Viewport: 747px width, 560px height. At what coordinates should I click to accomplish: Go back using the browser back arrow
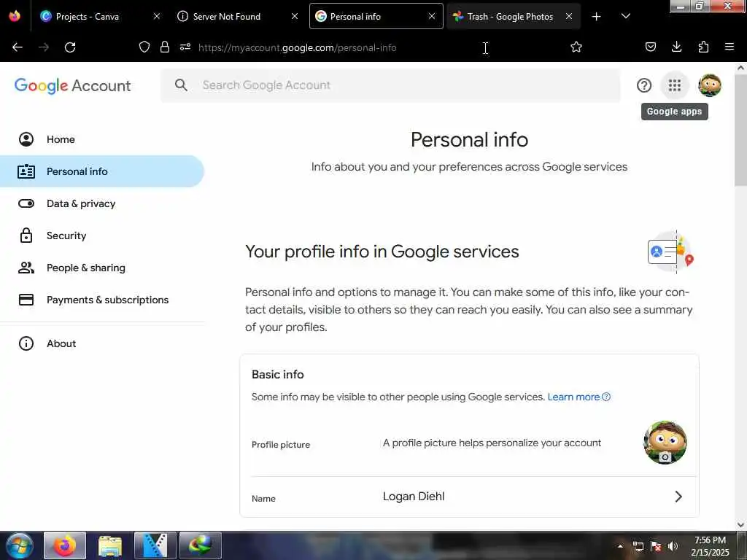[18, 47]
